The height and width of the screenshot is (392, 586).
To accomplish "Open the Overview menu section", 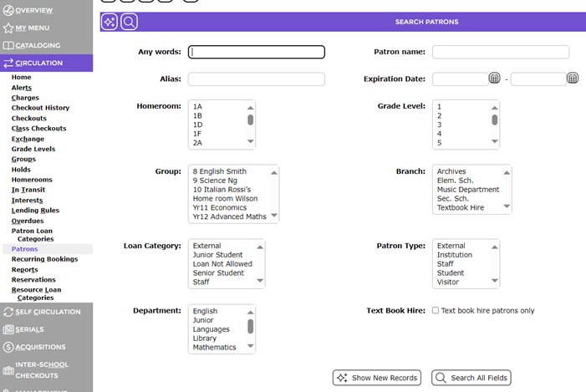I will click(33, 11).
